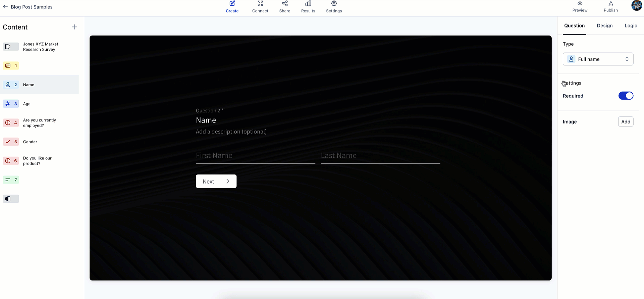Screen dimensions: 644x299
Task: Click the Publish icon
Action: coord(610,4)
